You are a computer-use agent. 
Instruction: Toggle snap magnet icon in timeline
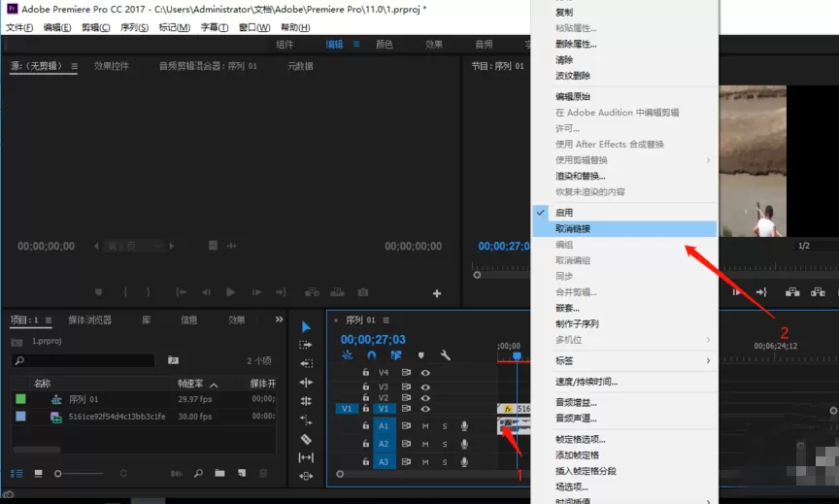point(371,355)
